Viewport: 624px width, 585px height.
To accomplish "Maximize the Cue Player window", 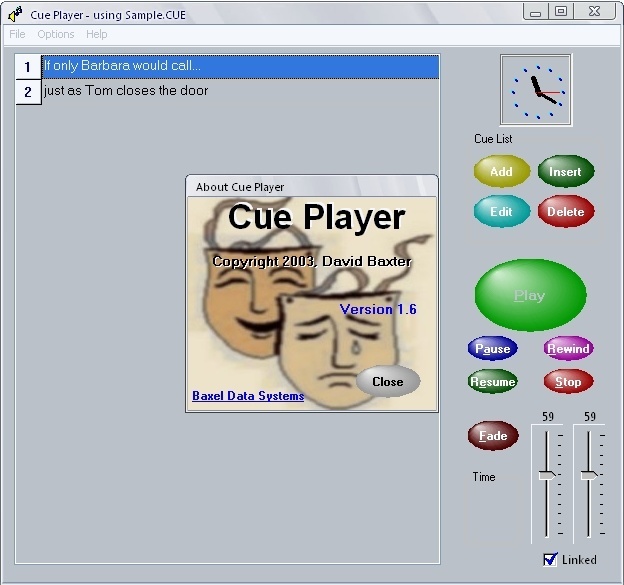I will tap(561, 12).
